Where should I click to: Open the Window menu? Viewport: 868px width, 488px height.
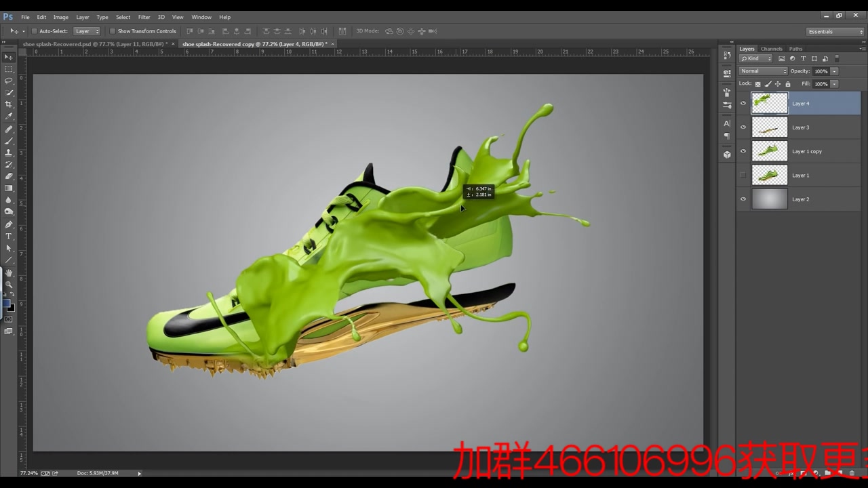(201, 17)
